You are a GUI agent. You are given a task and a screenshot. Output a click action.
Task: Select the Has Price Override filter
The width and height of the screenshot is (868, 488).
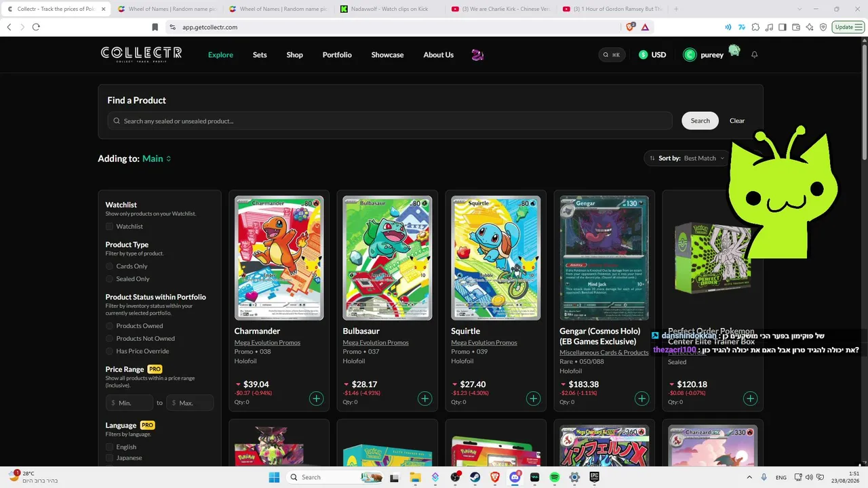(x=109, y=351)
